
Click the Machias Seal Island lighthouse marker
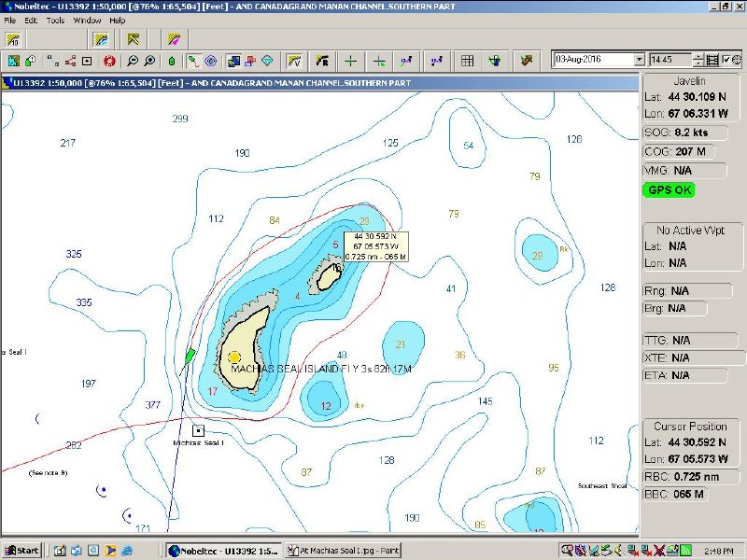click(233, 357)
